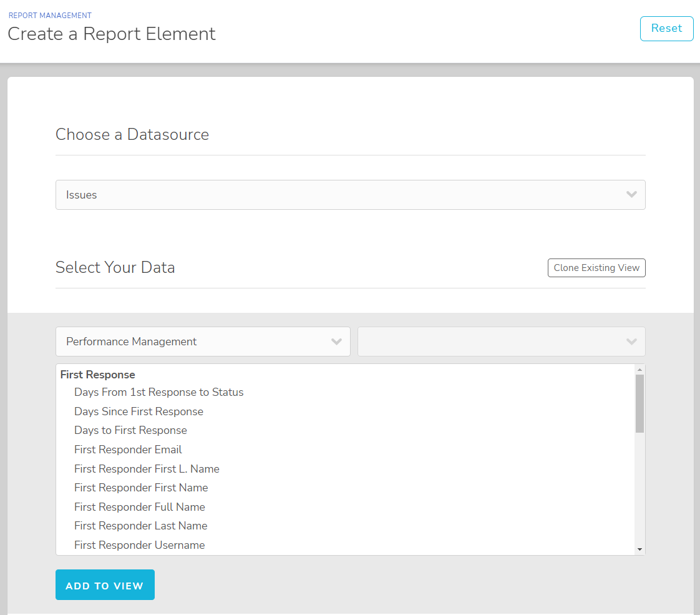The width and height of the screenshot is (700, 615).
Task: Choose Days to First Response
Action: [x=131, y=430]
